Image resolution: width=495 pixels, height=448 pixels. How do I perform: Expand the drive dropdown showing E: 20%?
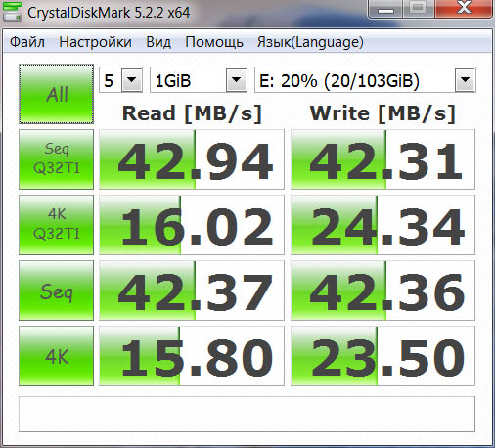pyautogui.click(x=465, y=79)
